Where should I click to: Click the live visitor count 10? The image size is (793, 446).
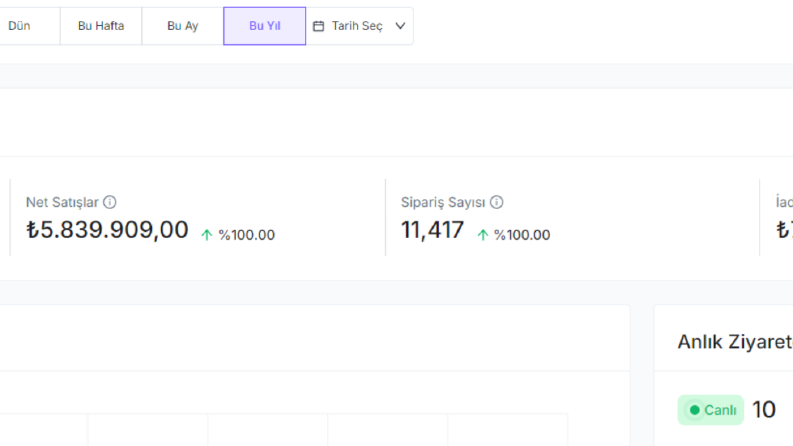[764, 410]
